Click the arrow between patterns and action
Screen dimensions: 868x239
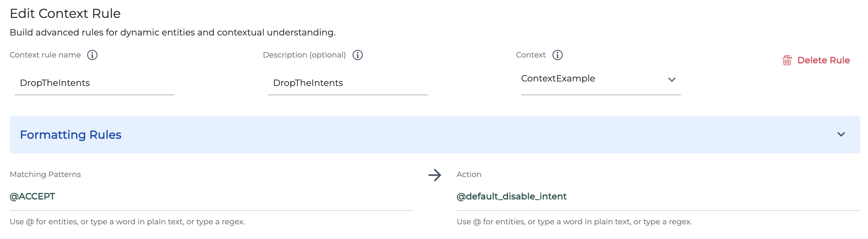pyautogui.click(x=435, y=175)
